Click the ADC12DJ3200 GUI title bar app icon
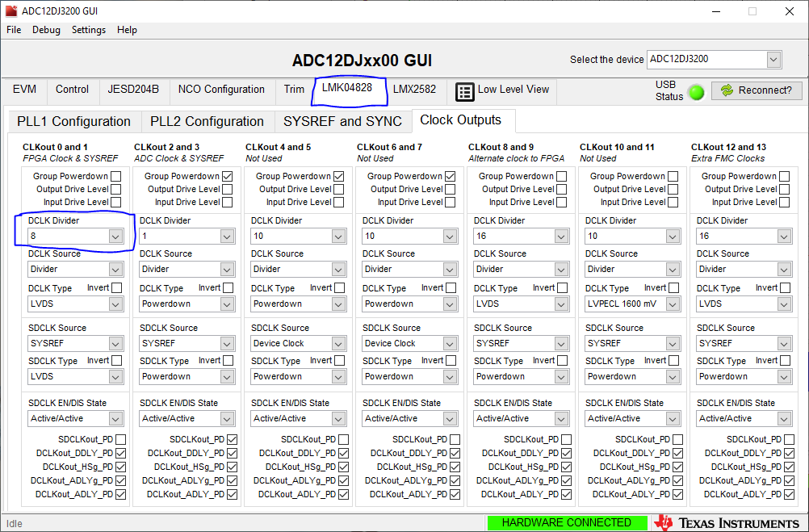The image size is (809, 532). [x=10, y=10]
